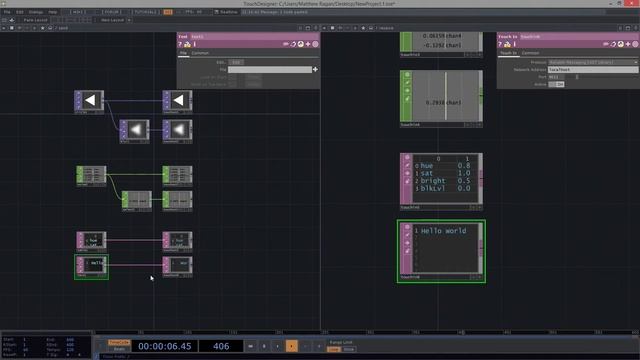The width and height of the screenshot is (640, 360).
Task: Open the Dialogs menu
Action: [x=36, y=12]
